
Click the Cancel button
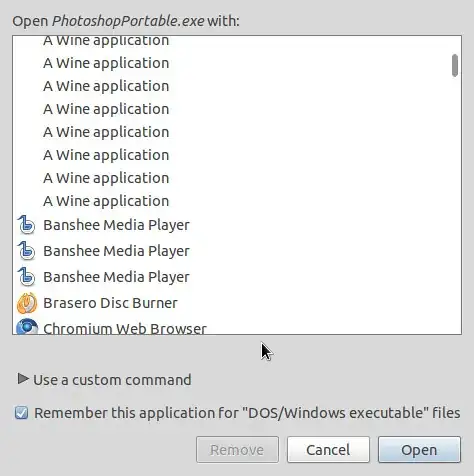coord(328,450)
